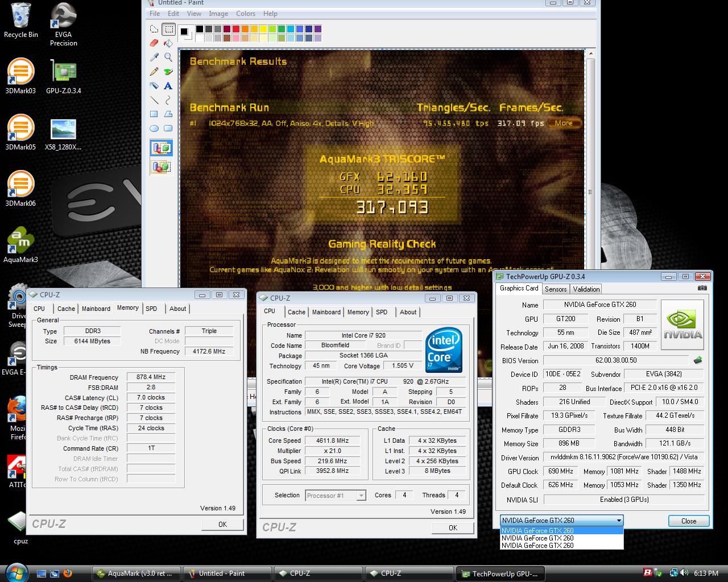Open the Edit menu in Paint

173,14
